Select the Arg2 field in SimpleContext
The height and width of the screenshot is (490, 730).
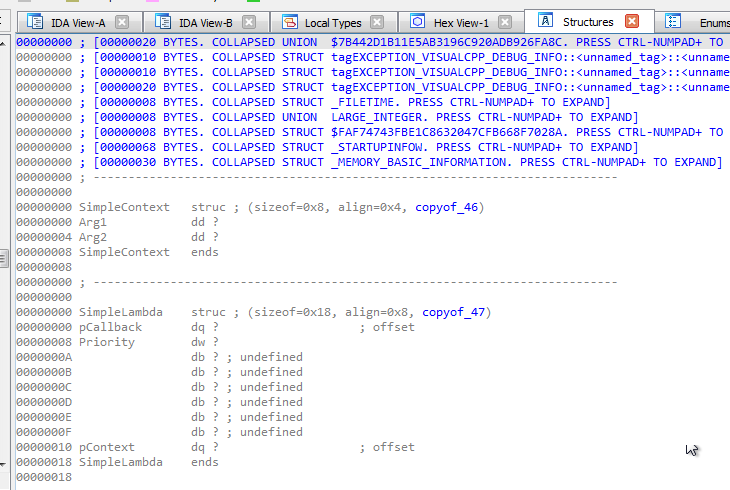96,237
